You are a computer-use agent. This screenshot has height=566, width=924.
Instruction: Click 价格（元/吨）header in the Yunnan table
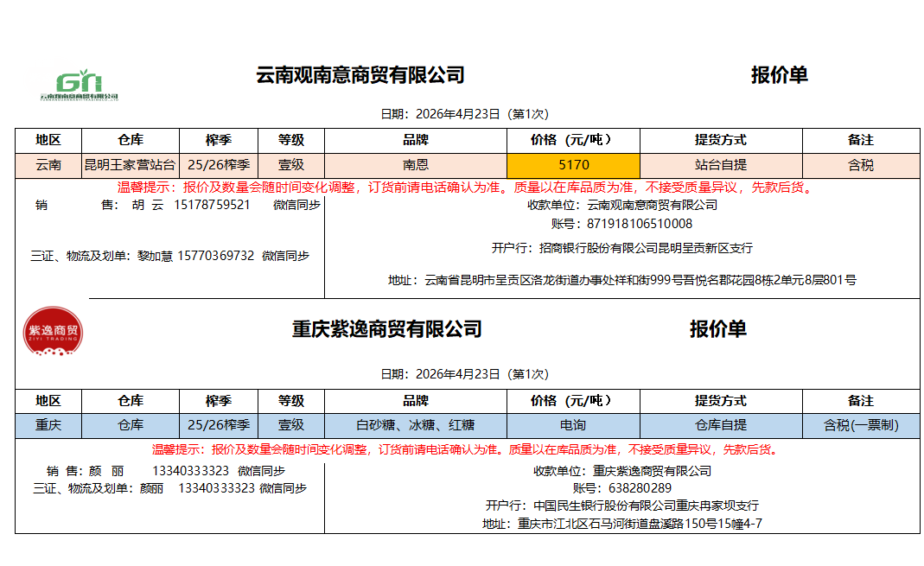click(571, 140)
